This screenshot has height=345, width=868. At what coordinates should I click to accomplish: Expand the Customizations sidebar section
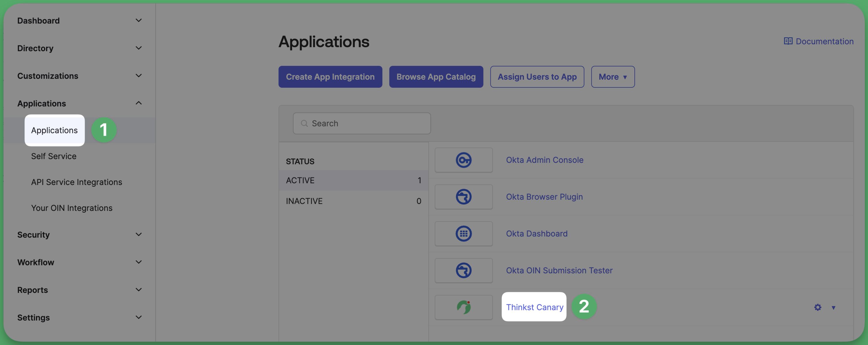(x=138, y=76)
